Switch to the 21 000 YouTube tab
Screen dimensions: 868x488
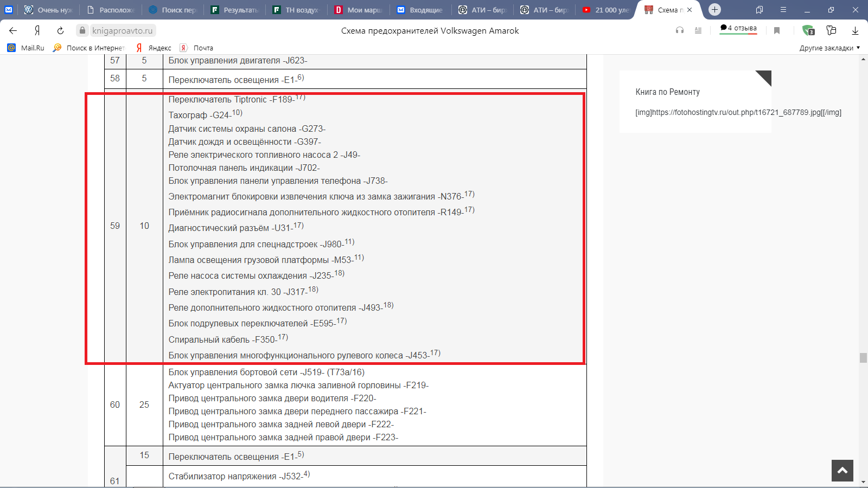pyautogui.click(x=606, y=10)
